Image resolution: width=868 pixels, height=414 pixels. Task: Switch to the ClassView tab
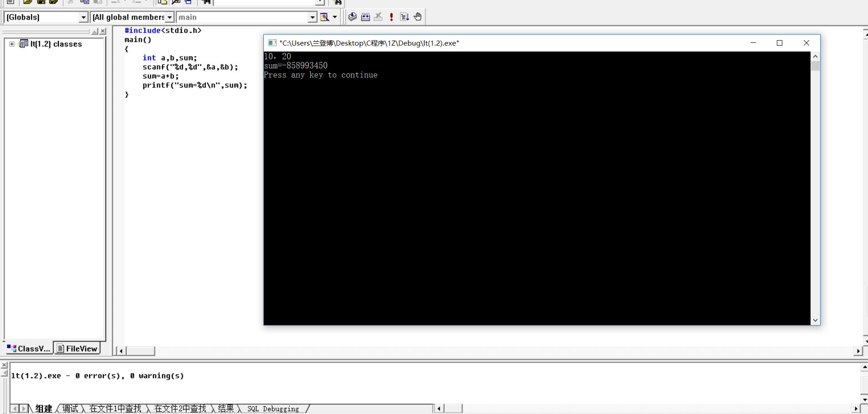tap(29, 348)
